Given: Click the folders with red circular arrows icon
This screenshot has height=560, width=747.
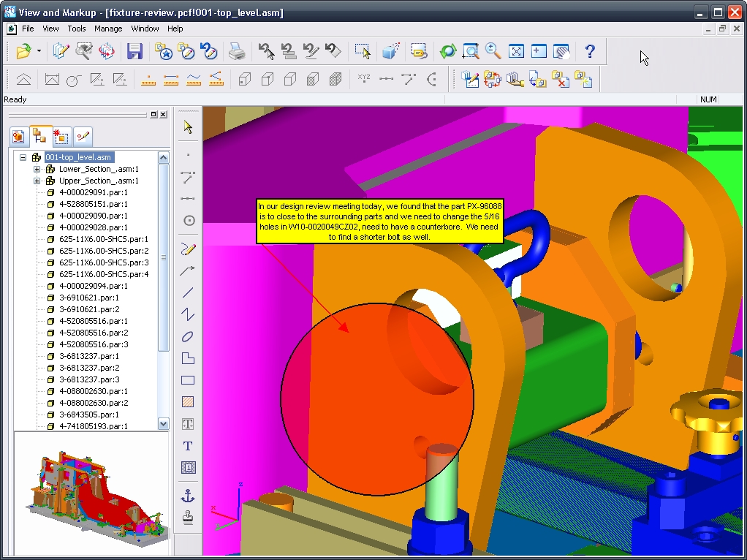Looking at the screenshot, I should click(492, 79).
